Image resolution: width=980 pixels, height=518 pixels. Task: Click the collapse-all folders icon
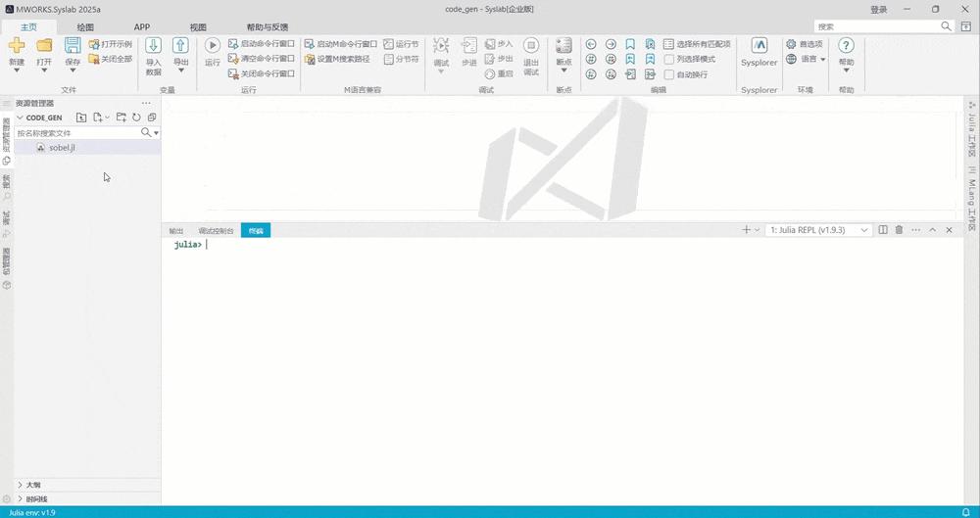coord(151,118)
